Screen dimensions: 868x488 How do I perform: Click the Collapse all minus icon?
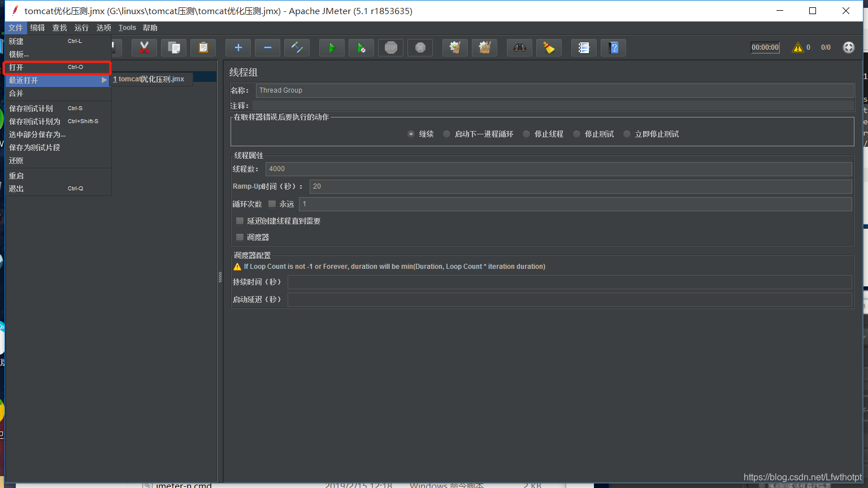click(x=267, y=48)
